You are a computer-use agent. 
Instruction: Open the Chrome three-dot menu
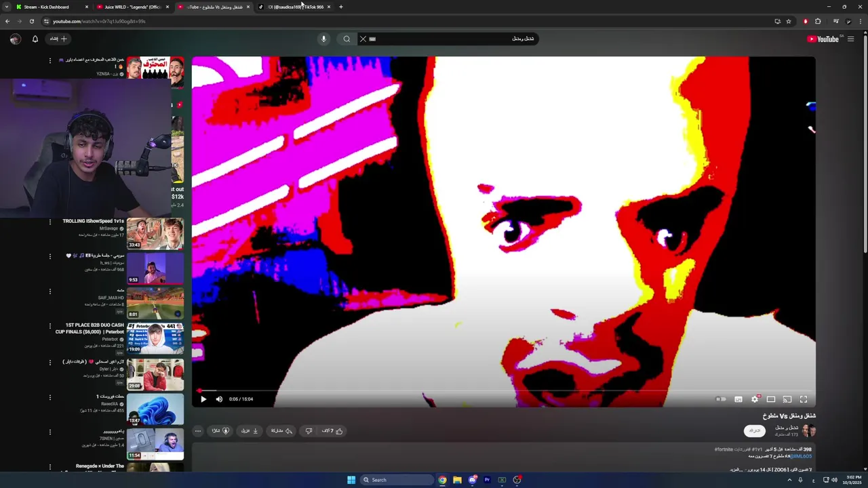coord(861,21)
